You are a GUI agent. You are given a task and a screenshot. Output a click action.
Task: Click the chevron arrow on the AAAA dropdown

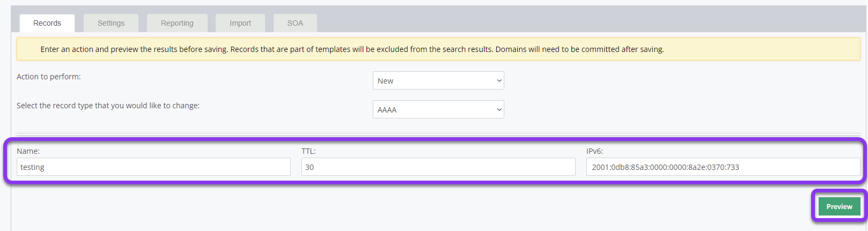click(499, 110)
